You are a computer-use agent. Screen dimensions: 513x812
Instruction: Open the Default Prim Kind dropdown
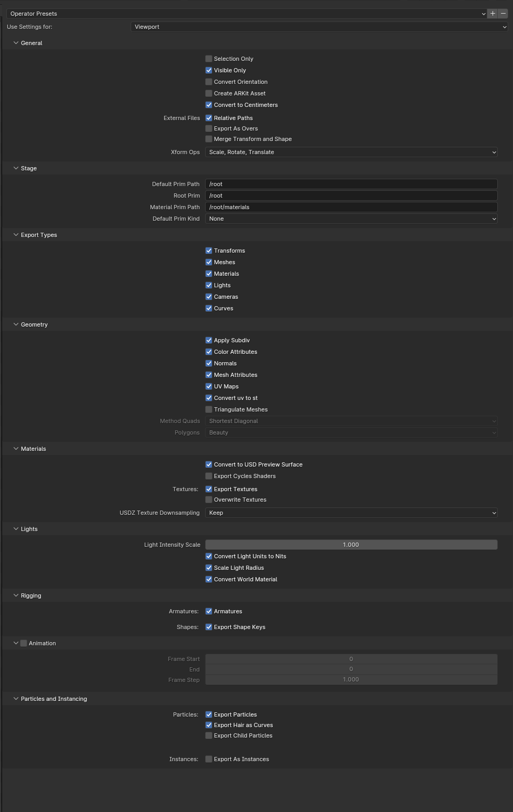pyautogui.click(x=351, y=219)
